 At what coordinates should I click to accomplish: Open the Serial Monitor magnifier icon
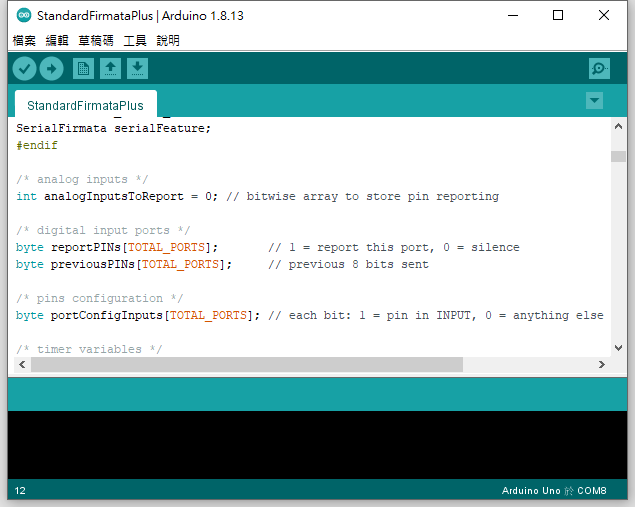coord(599,68)
